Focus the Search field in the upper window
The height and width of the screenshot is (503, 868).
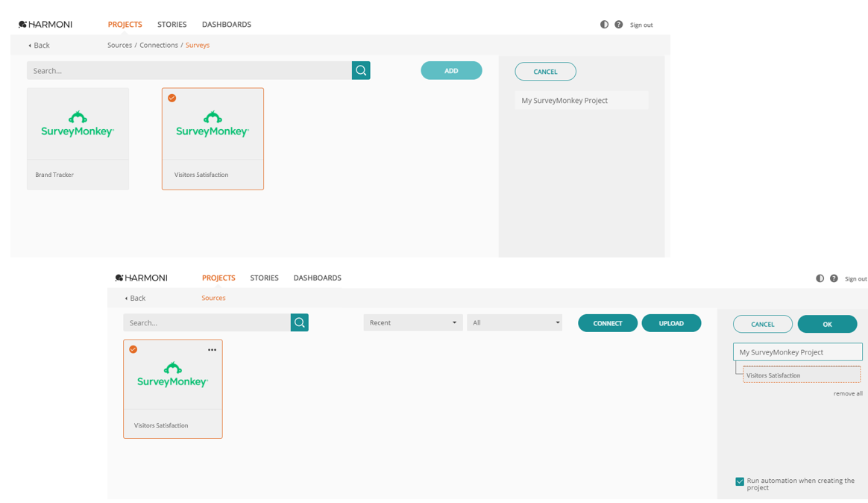189,70
